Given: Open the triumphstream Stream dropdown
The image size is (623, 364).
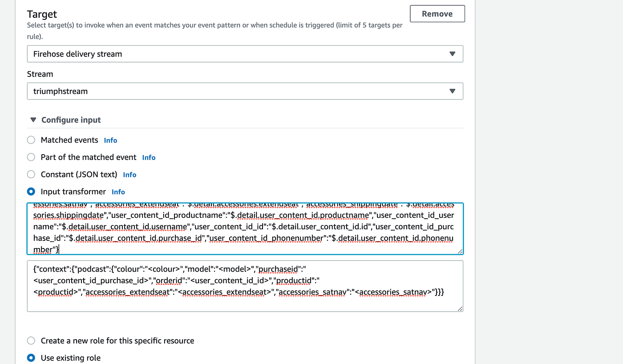Looking at the screenshot, I should tap(245, 91).
